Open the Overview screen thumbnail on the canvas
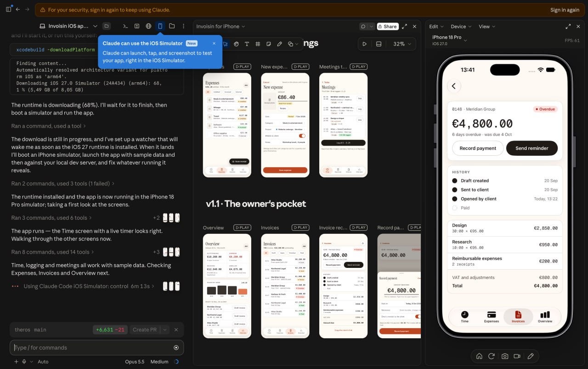This screenshot has height=369, width=588. point(227,286)
